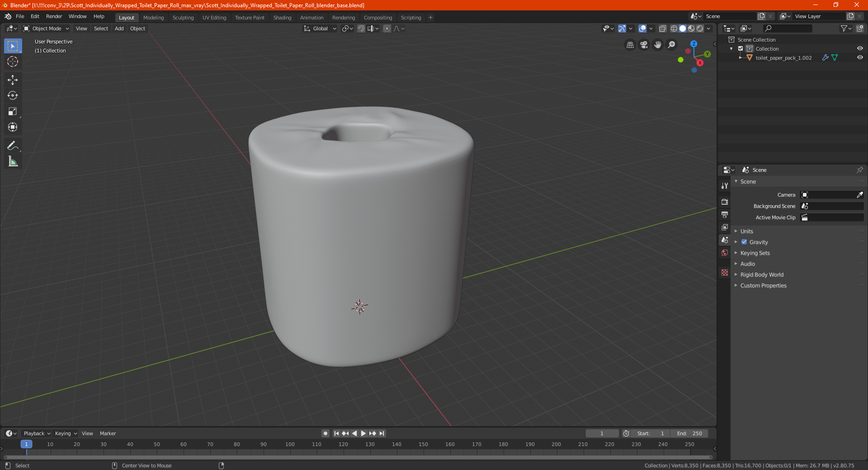The height and width of the screenshot is (470, 868).
Task: Select the Annotate pencil tool
Action: 13,146
